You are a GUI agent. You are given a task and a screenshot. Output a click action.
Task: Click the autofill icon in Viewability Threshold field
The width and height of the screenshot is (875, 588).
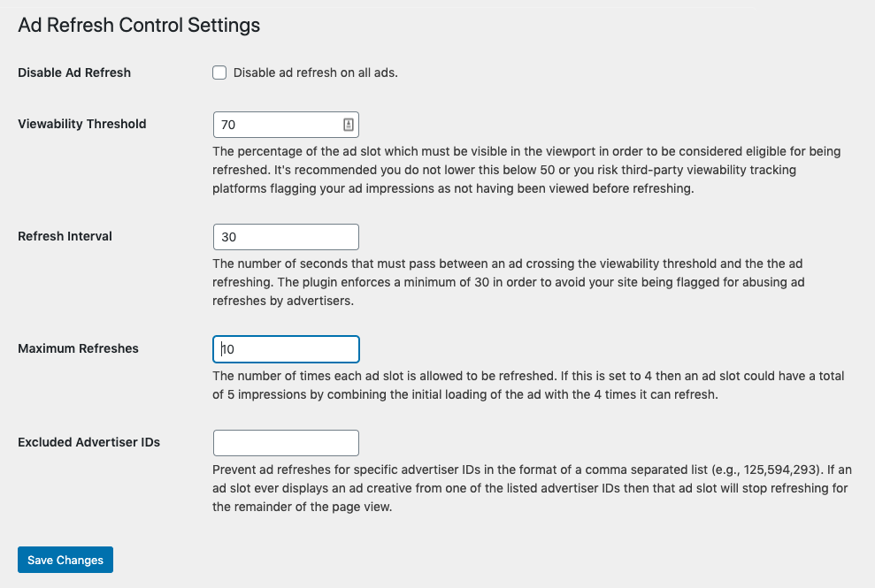[349, 125]
